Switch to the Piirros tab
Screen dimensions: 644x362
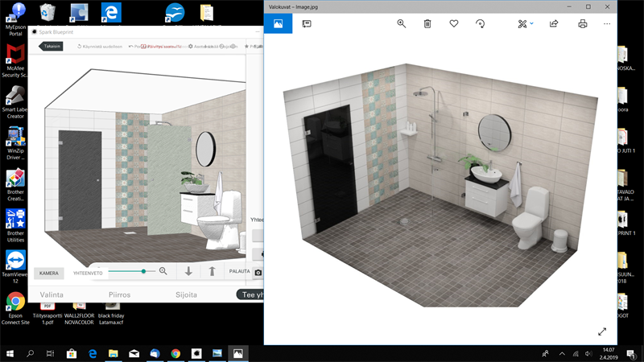click(120, 295)
